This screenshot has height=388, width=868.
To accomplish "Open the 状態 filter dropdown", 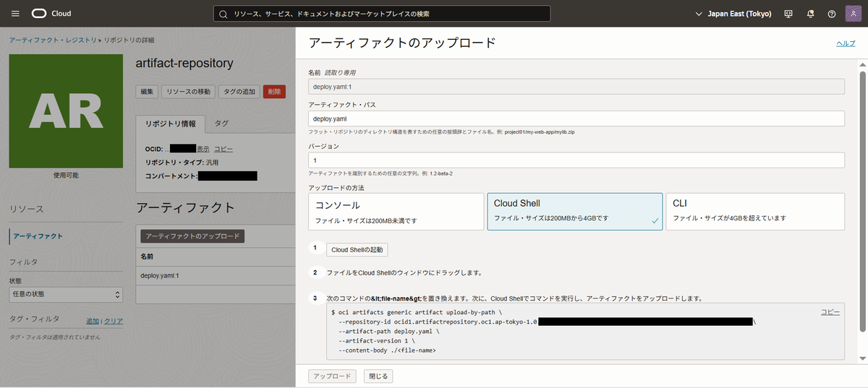I will pyautogui.click(x=66, y=294).
